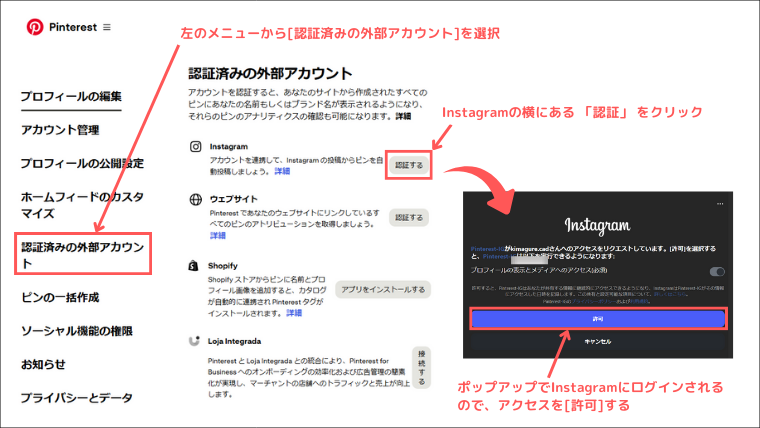Screen dimensions: 760x428
Task: Click キャンセル in the Instagram popup
Action: (598, 342)
